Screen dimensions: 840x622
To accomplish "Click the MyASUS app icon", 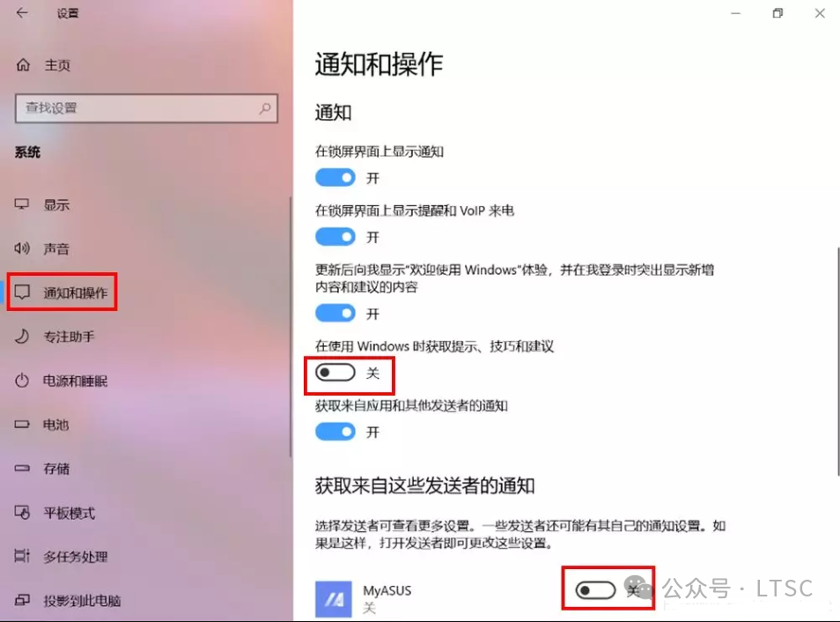I will (333, 599).
